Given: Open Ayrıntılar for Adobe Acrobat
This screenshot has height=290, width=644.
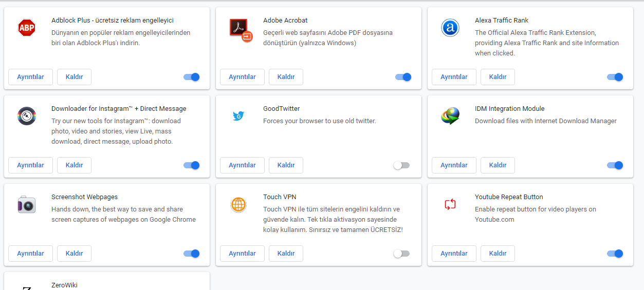Looking at the screenshot, I should 242,77.
